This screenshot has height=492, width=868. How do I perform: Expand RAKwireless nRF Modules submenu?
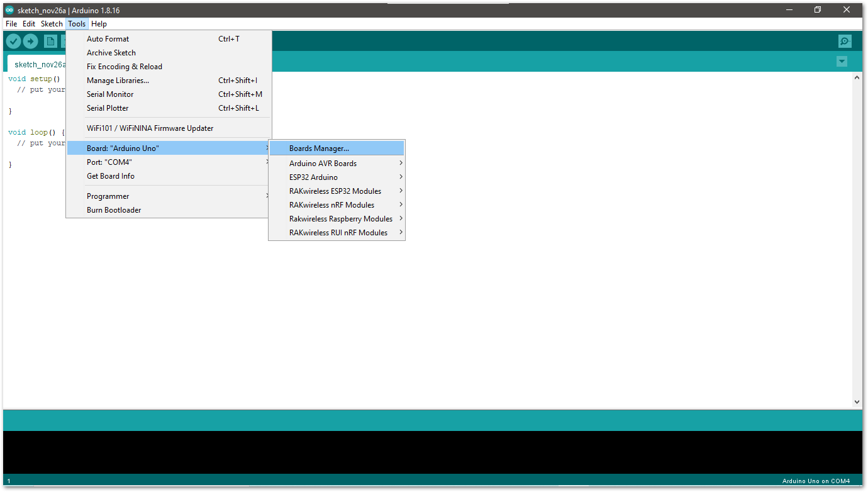337,205
